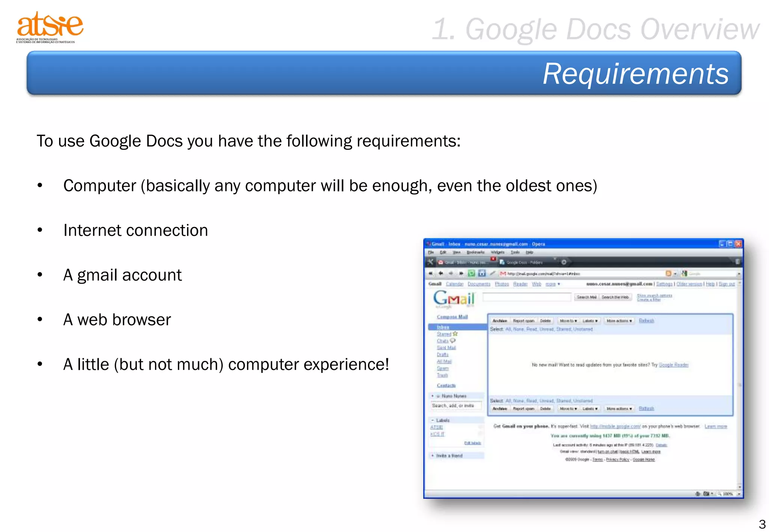This screenshot has height=532, width=769.
Task: Switch to the Gmail Inbox tab
Action: 466,262
